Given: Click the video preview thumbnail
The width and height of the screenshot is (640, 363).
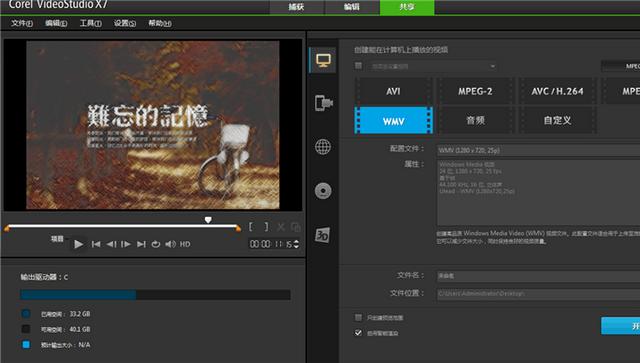Looking at the screenshot, I should 153,125.
